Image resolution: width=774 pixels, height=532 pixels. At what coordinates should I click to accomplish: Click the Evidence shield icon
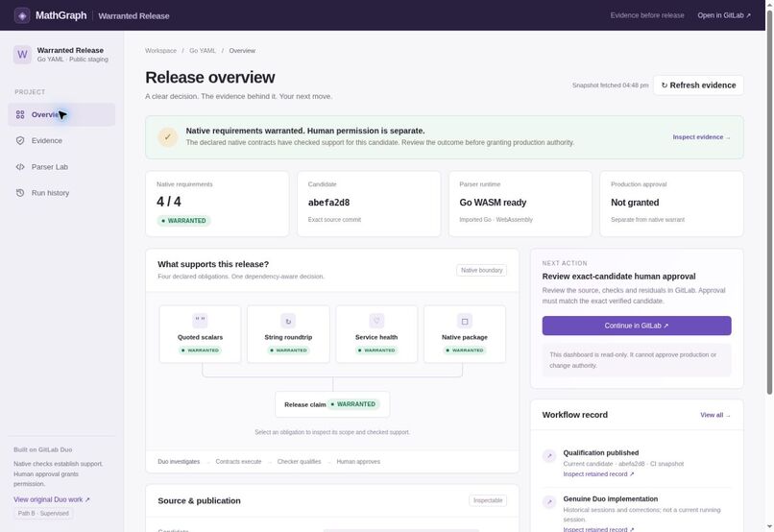(x=20, y=140)
